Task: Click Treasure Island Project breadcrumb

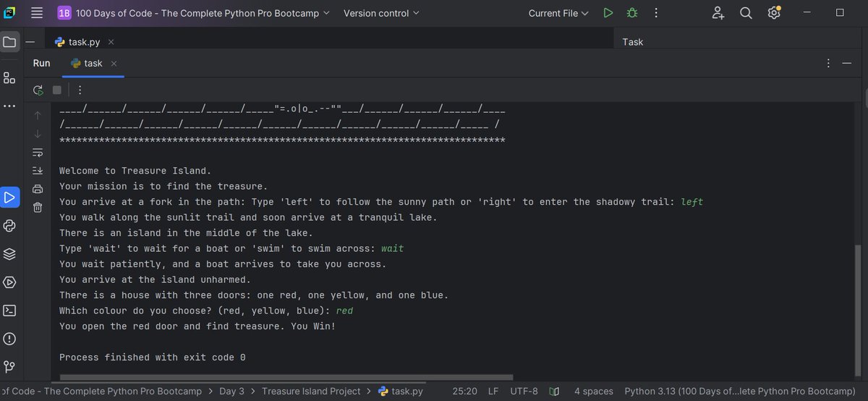Action: point(311,391)
